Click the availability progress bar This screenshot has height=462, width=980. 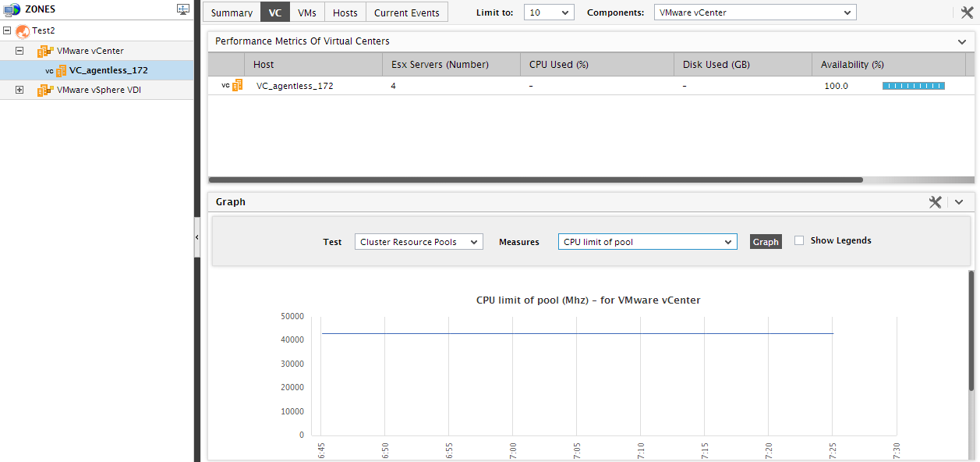[914, 86]
